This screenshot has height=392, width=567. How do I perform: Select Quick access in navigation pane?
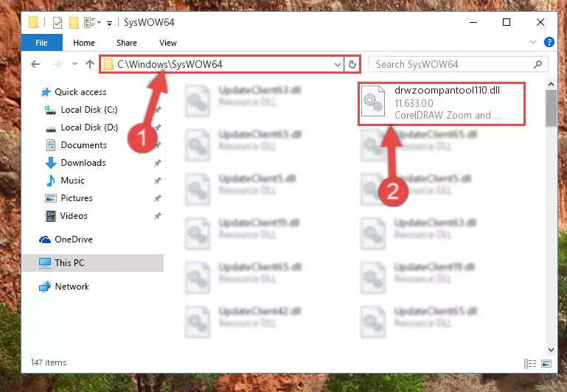pos(80,92)
